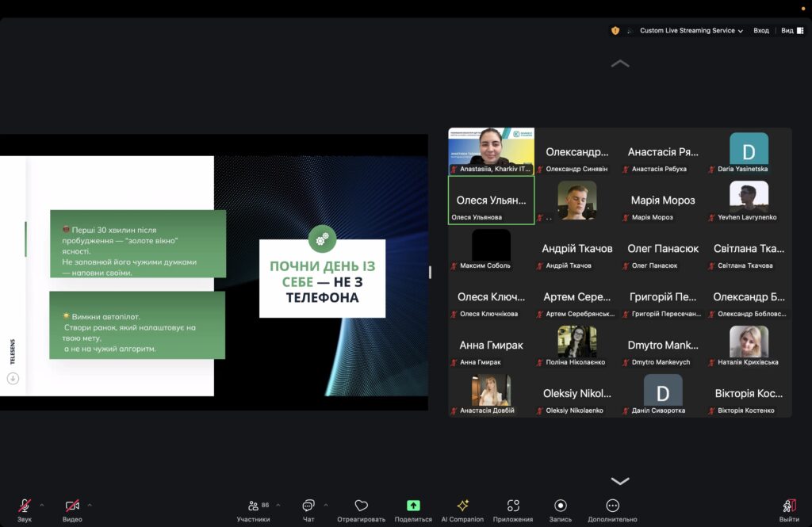Image resolution: width=812 pixels, height=527 pixels.
Task: Click the Вход (Sign in) button
Action: (760, 31)
